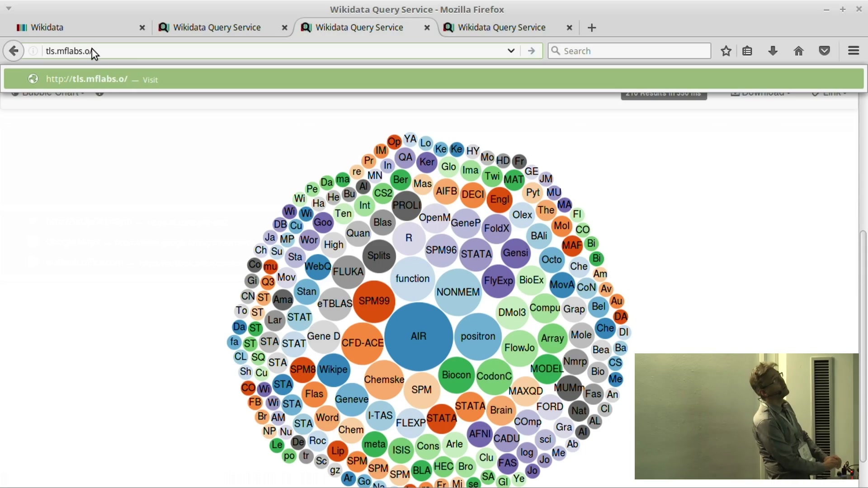Focus the Search input field
Image resolution: width=868 pixels, height=488 pixels.
[629, 51]
